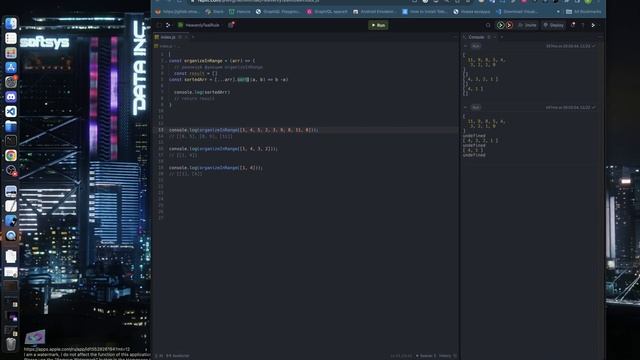Open the version control branch icon
This screenshot has width=640, height=360.
168,25
